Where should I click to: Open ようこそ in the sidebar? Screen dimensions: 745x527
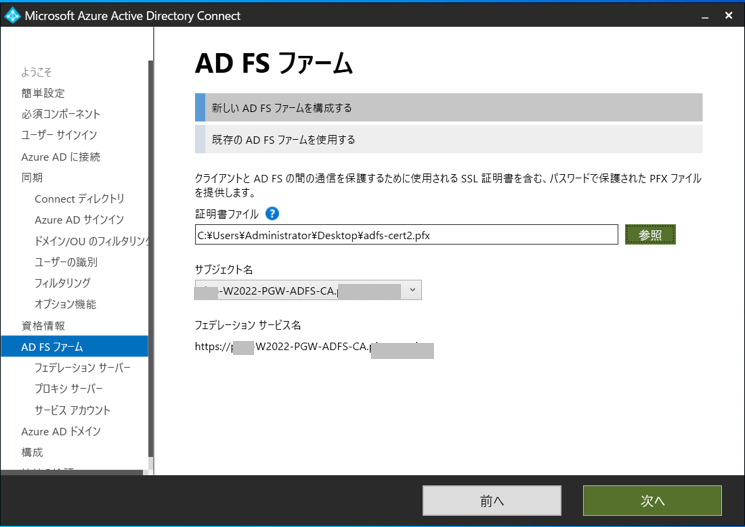36,72
